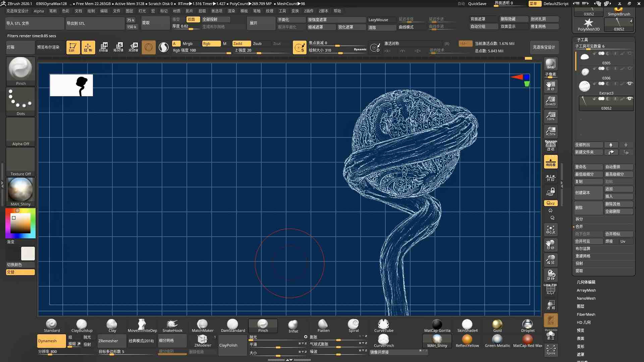Screen dimensions: 644x362
Task: Expand the FiberMesh section
Action: point(586,314)
